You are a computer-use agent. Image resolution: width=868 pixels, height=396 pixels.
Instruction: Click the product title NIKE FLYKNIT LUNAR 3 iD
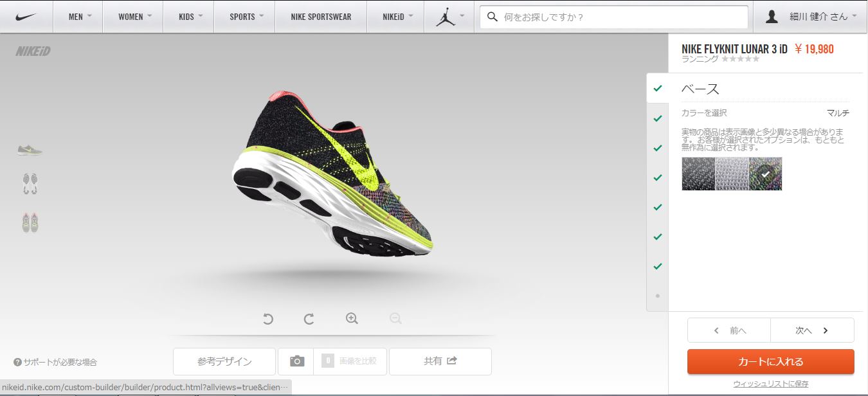pyautogui.click(x=734, y=49)
